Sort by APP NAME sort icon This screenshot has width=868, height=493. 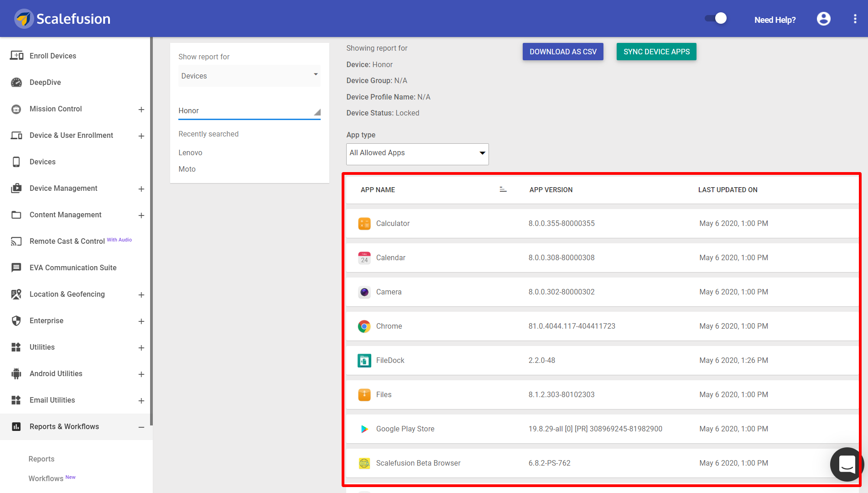(503, 189)
